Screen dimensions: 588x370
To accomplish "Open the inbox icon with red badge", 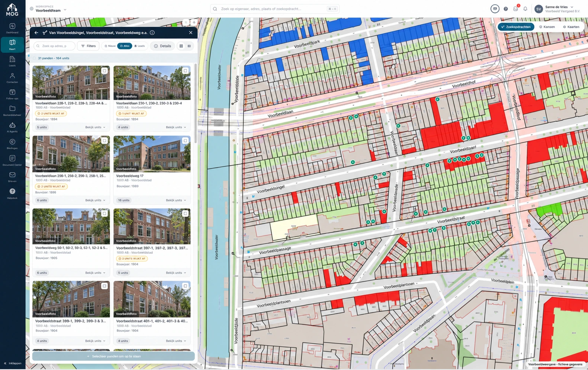I will (515, 9).
